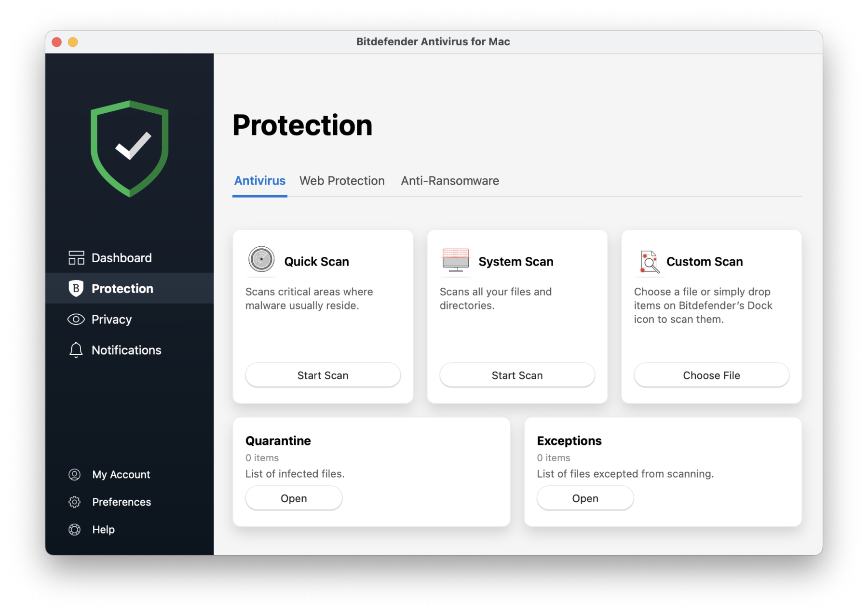Select the Privacy eye icon
The width and height of the screenshot is (868, 615).
pyautogui.click(x=76, y=319)
